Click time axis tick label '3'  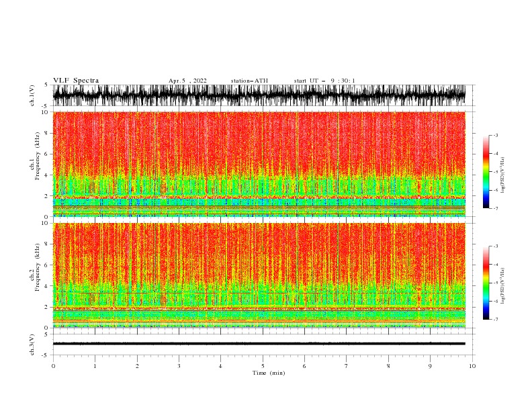[x=179, y=366]
